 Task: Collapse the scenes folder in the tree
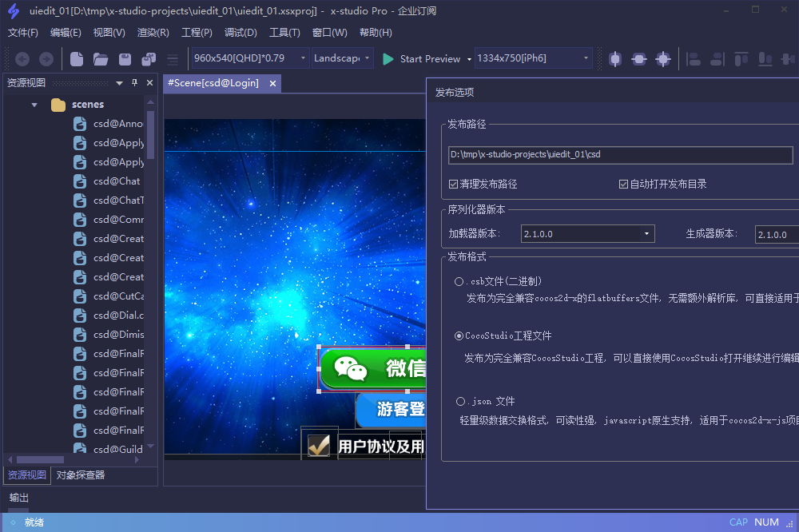click(34, 105)
